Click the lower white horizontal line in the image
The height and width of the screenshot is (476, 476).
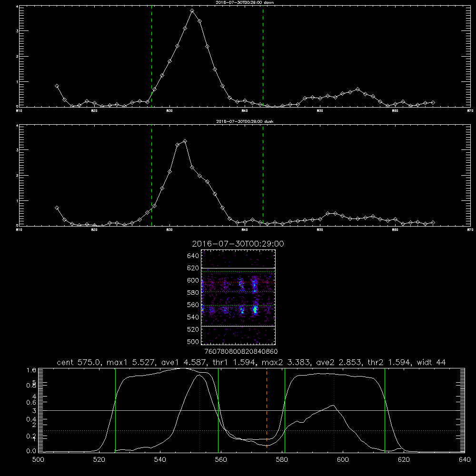pyautogui.click(x=238, y=326)
